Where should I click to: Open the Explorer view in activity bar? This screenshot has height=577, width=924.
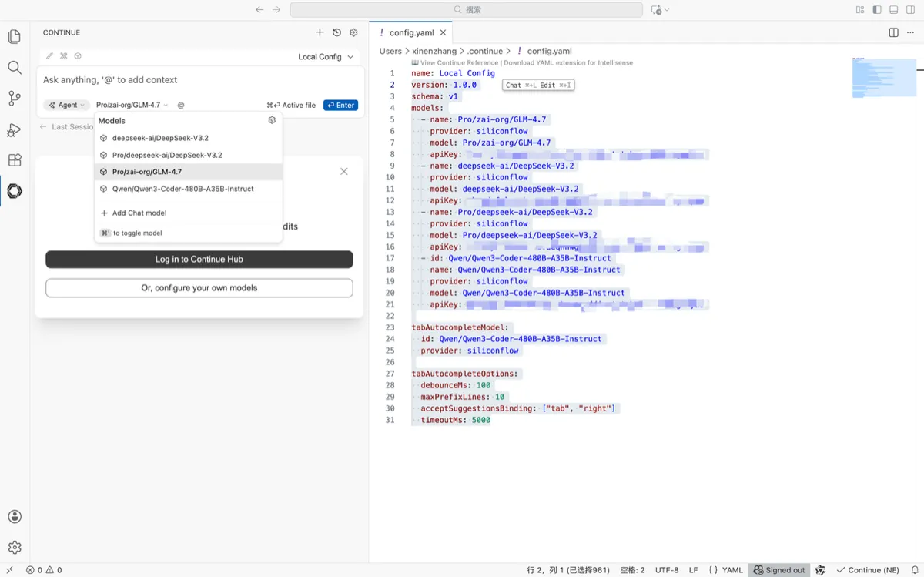tap(15, 36)
